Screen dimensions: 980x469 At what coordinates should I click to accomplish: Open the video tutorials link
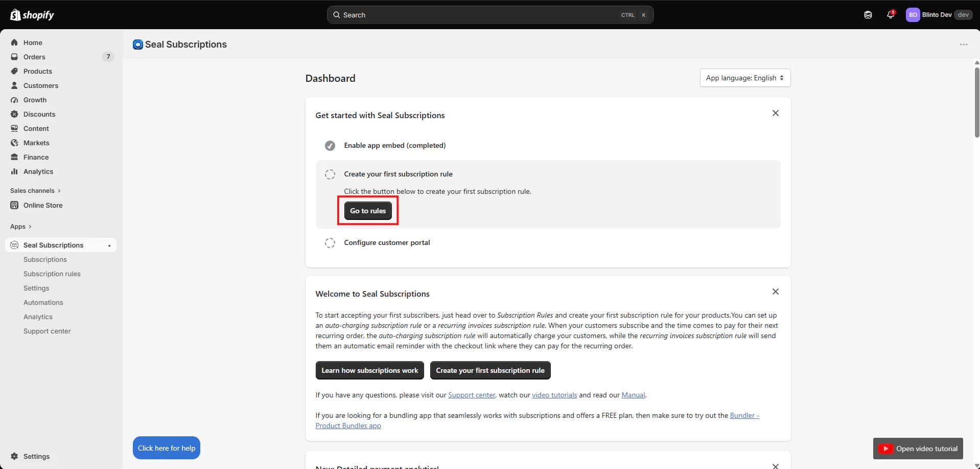[x=554, y=395]
